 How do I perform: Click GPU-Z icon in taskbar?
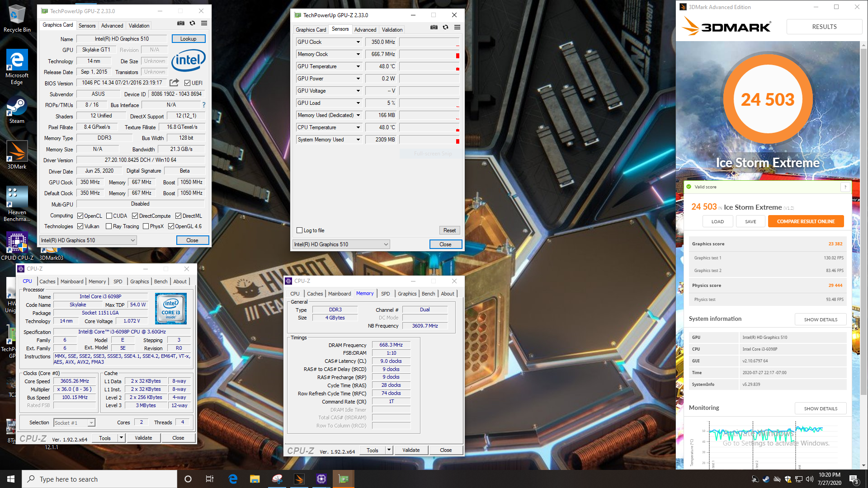[344, 479]
